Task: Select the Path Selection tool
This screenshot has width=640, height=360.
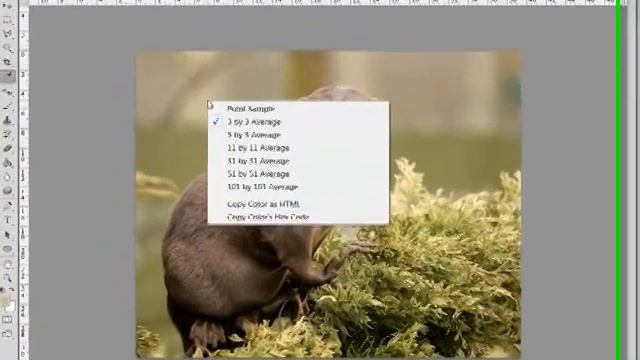Action: pyautogui.click(x=7, y=235)
